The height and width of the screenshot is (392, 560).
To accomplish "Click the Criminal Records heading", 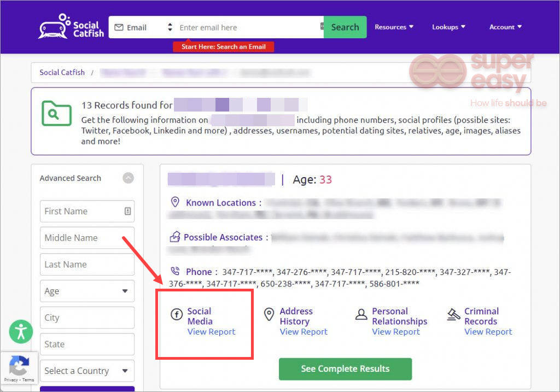I will coord(481,316).
